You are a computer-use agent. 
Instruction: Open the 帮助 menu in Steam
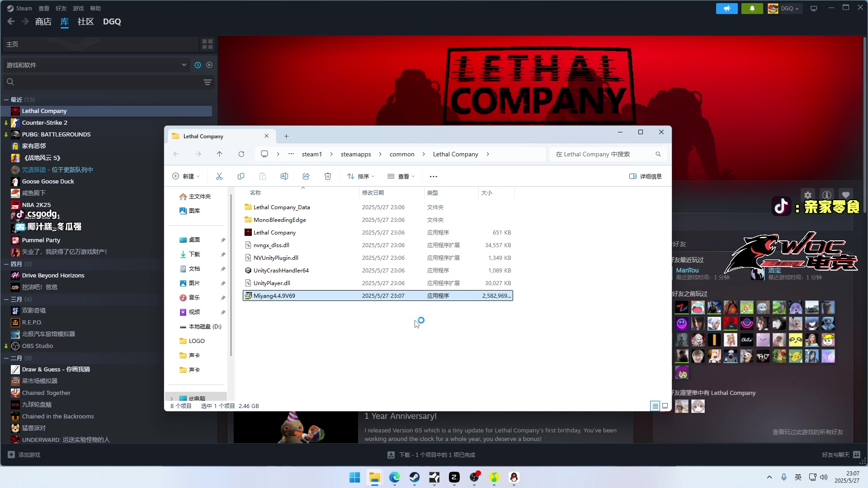point(95,8)
